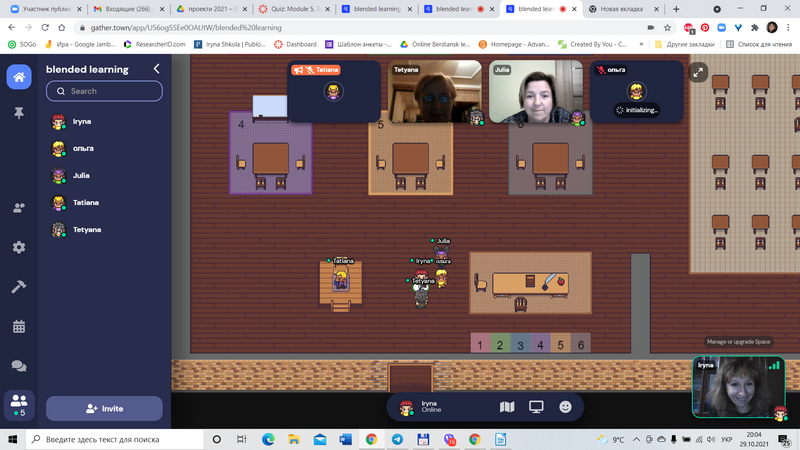Open the Chrome profile avatar
The image size is (800, 450).
(772, 28)
